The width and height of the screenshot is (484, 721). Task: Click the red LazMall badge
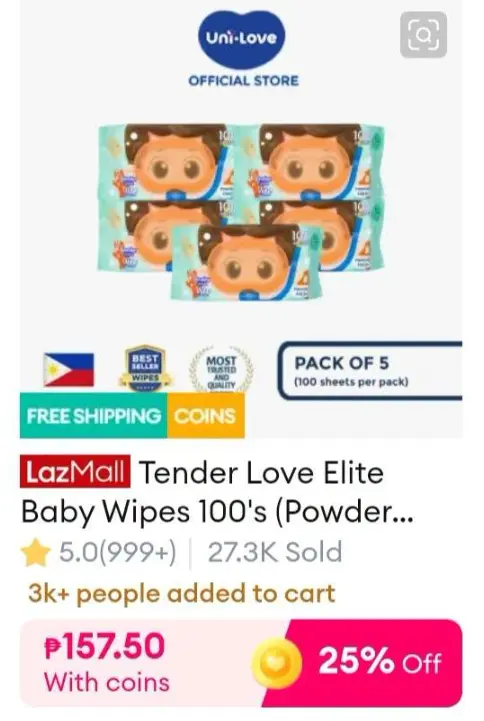(75, 472)
